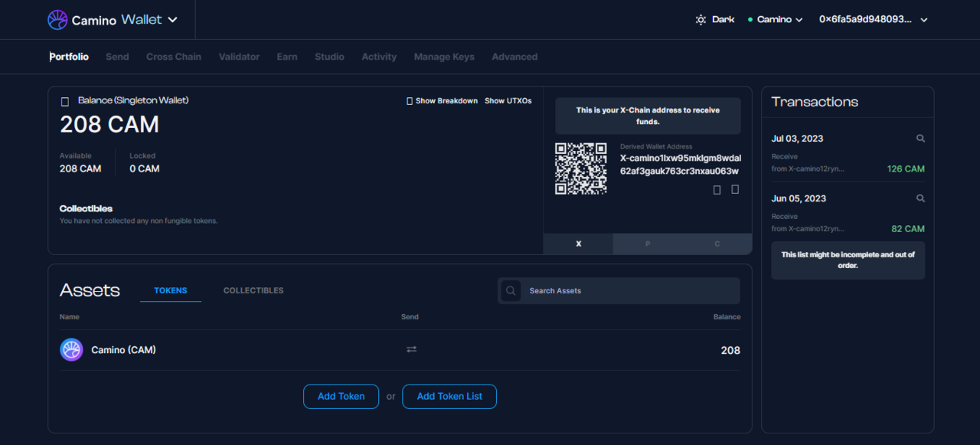Go to the Advanced tab
This screenshot has width=980, height=445.
[x=514, y=57]
